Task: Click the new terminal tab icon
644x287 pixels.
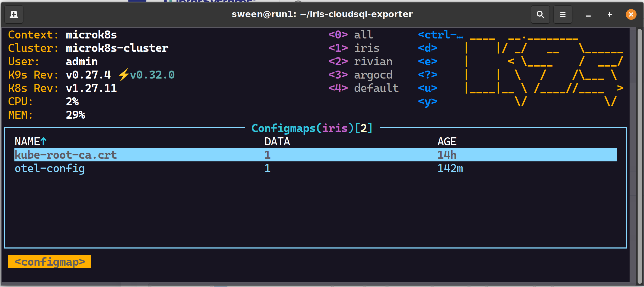Action: click(x=14, y=14)
